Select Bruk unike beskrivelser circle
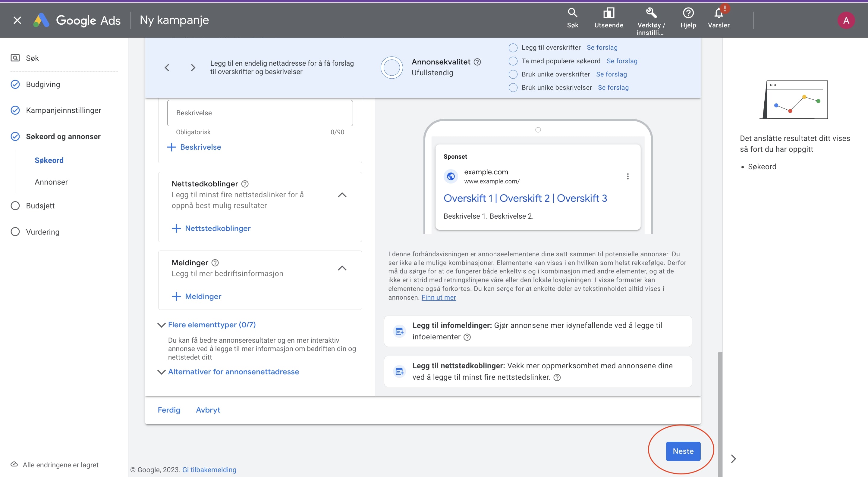Image resolution: width=868 pixels, height=477 pixels. 513,88
